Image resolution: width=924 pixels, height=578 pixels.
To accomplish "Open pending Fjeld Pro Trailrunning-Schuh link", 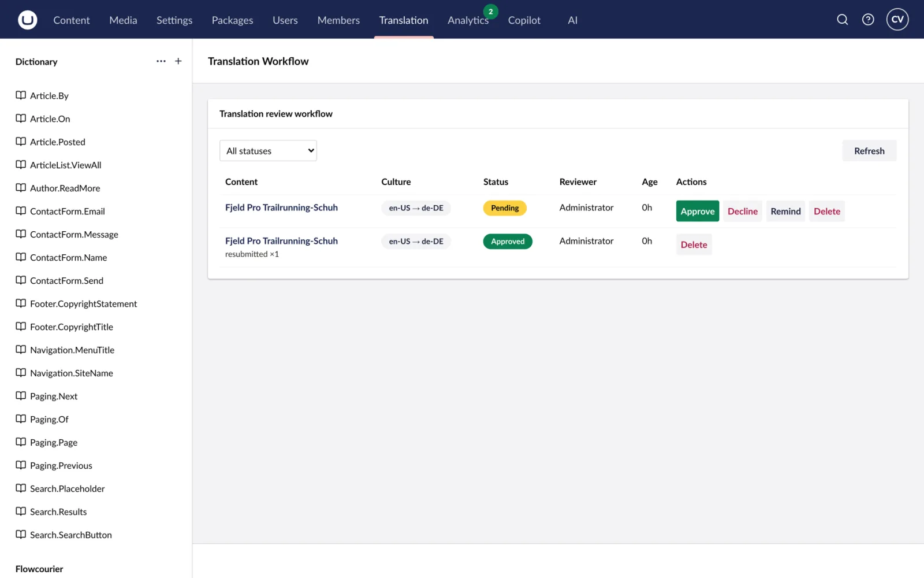I will (x=281, y=208).
